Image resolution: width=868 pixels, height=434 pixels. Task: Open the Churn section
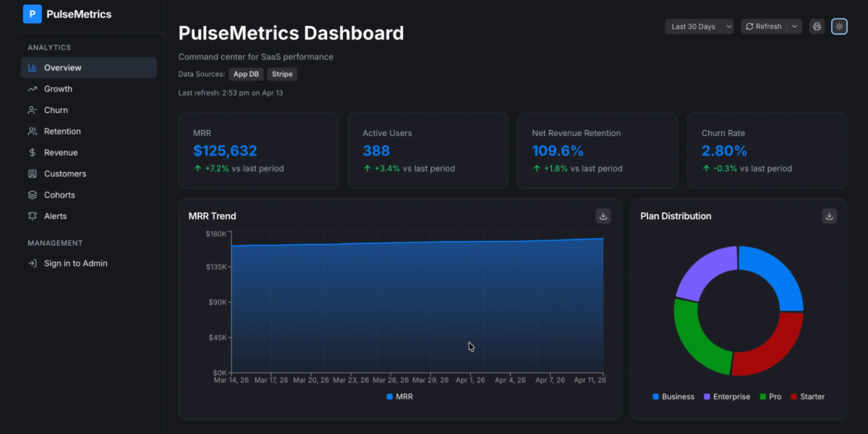[x=89, y=110]
